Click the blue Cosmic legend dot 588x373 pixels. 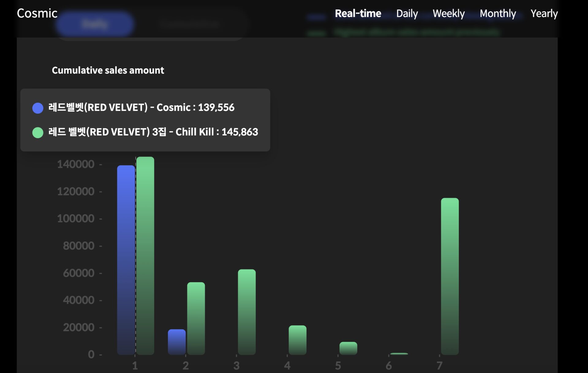[38, 108]
